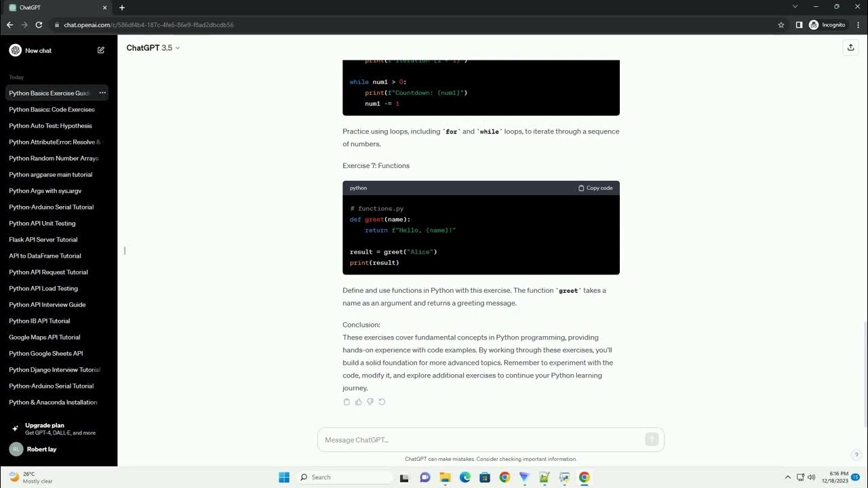
Task: Open Python AttributeError: Resolve chat
Action: pos(57,142)
